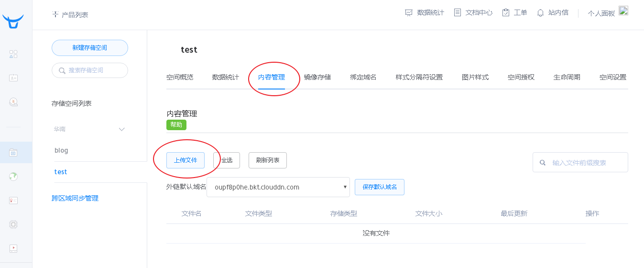Click the 刷新列表 button
Screen dimensions: 644x268
pos(268,160)
